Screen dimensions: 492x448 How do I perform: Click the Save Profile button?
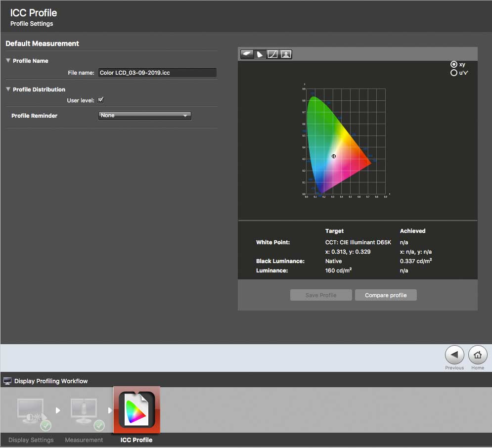point(321,295)
